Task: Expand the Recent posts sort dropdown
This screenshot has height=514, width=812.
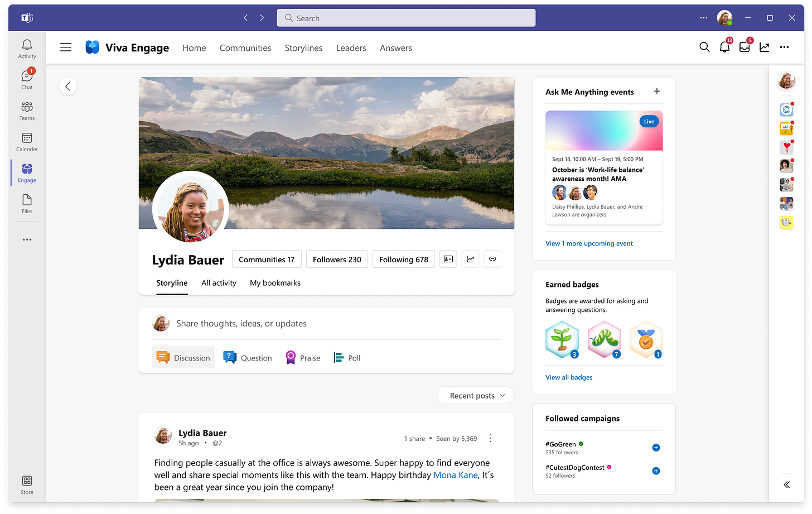Action: tap(475, 395)
